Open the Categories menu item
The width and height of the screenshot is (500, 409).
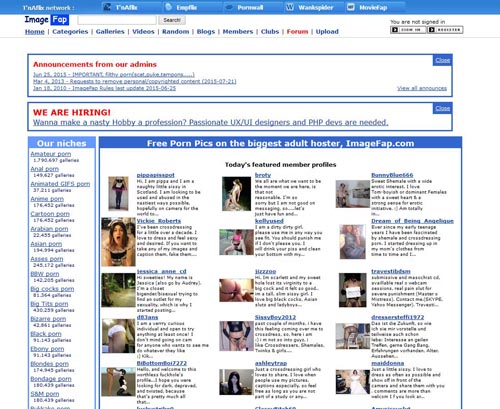tap(70, 32)
